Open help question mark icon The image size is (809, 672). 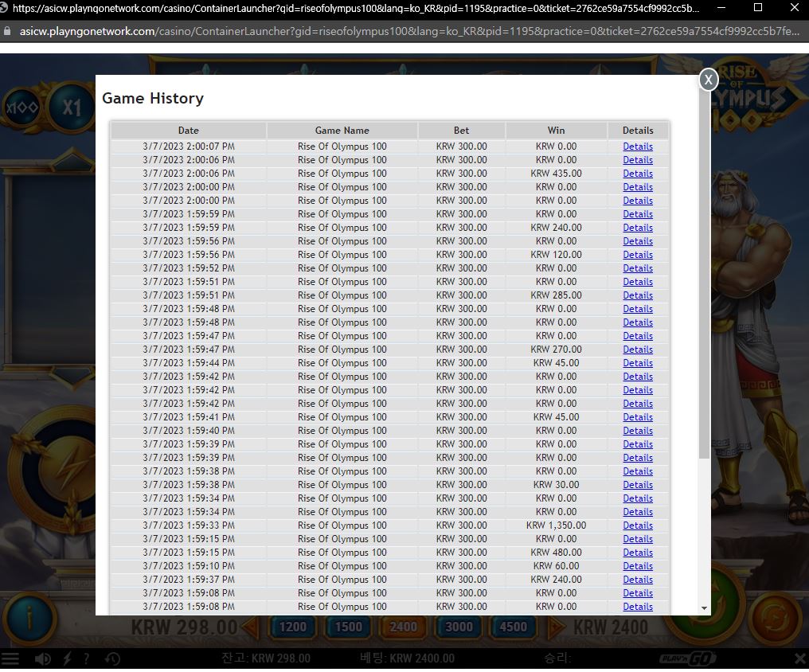pos(86,658)
